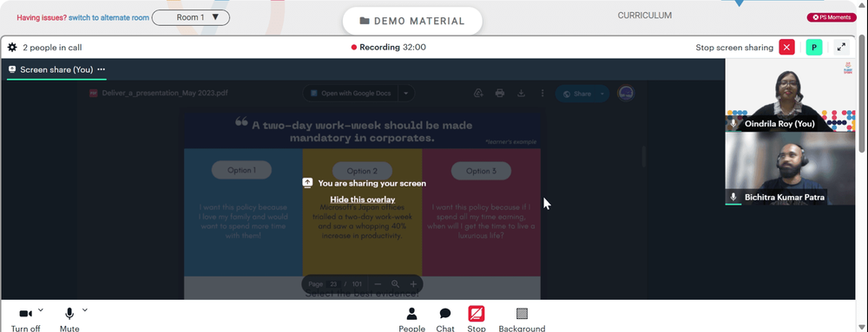The height and width of the screenshot is (332, 868).
Task: Select Option 3 button on slide
Action: (481, 171)
